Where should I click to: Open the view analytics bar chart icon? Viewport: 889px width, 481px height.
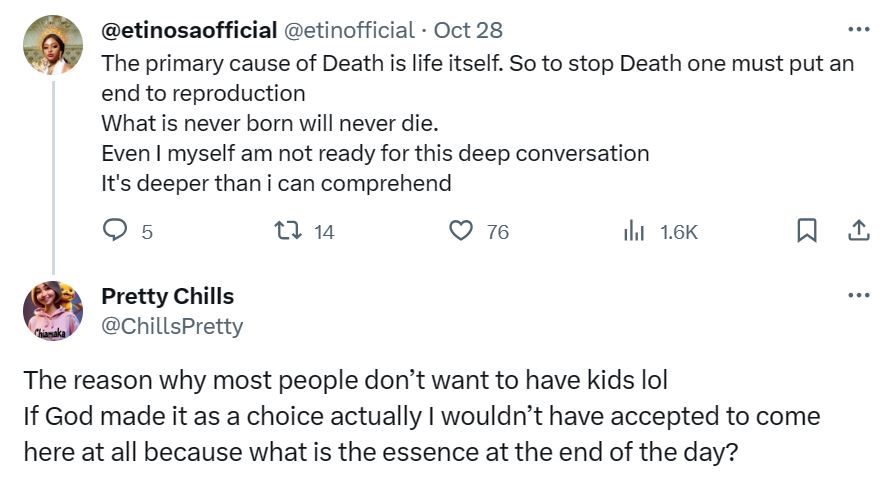click(x=634, y=231)
